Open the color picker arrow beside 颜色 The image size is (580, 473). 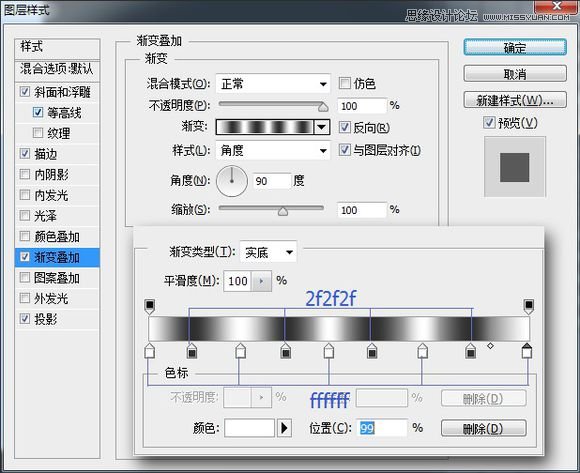pyautogui.click(x=284, y=428)
